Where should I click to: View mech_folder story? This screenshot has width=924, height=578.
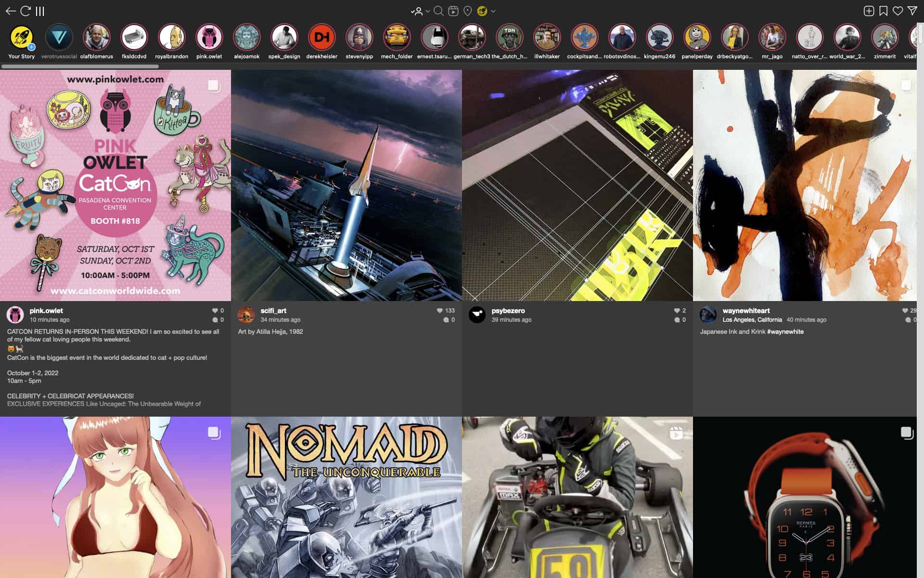[x=397, y=38]
